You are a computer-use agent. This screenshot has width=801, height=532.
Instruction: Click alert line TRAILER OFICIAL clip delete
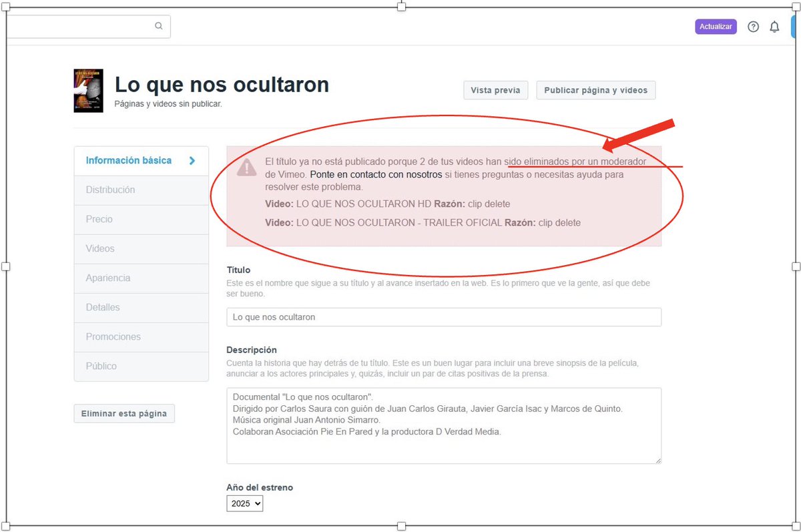coord(423,223)
